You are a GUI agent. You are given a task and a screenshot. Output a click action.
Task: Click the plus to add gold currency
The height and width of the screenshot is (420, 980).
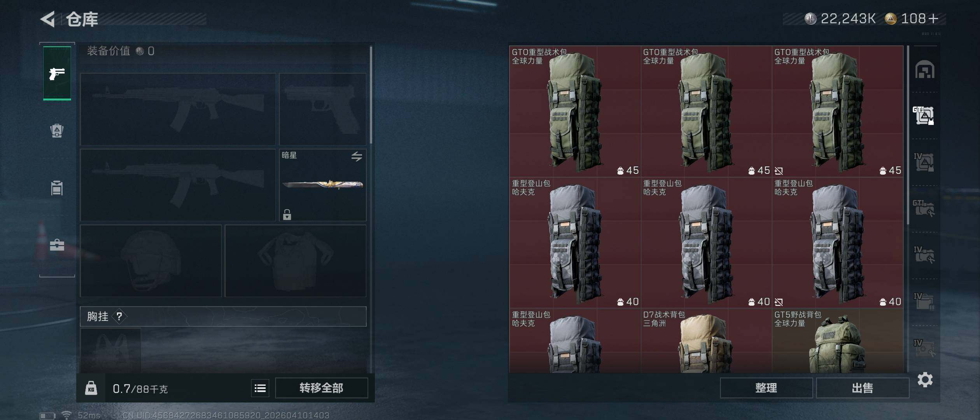(933, 18)
